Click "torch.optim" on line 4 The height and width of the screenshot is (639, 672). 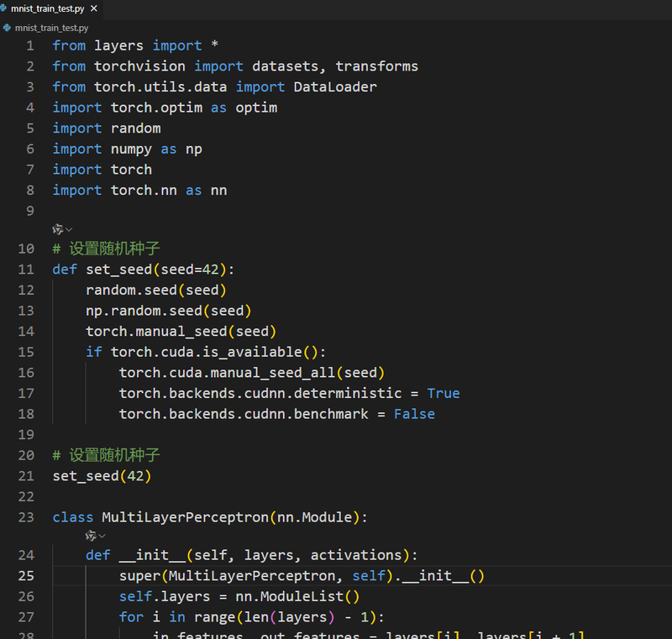156,107
